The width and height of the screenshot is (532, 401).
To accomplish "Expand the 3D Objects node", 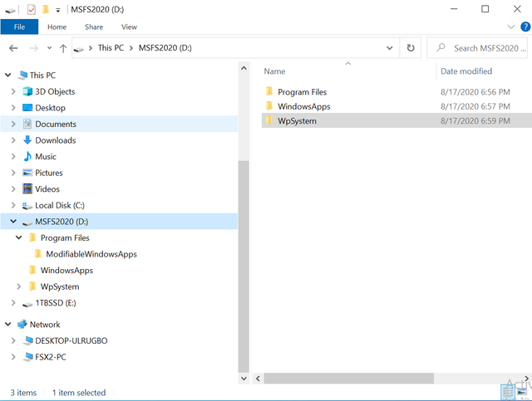I will point(13,91).
